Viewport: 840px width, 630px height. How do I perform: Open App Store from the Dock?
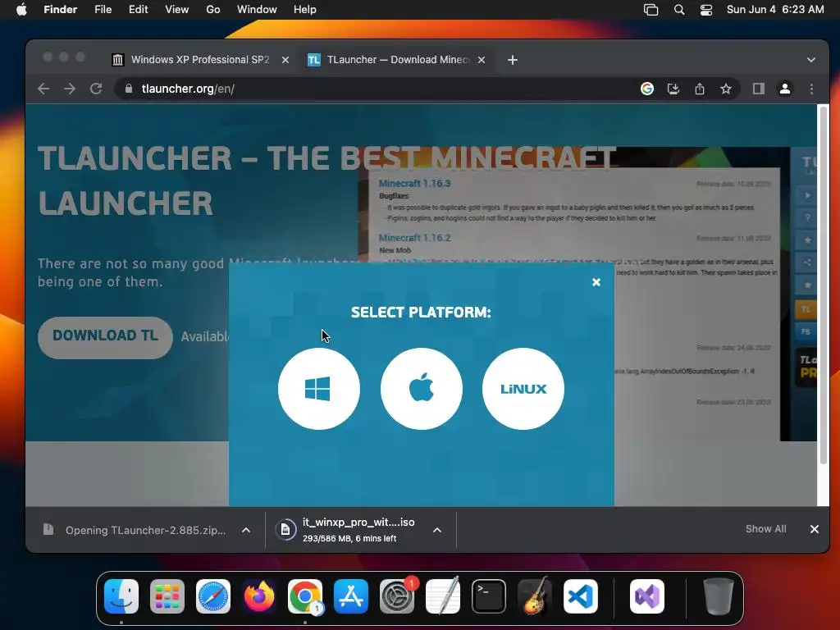[351, 596]
